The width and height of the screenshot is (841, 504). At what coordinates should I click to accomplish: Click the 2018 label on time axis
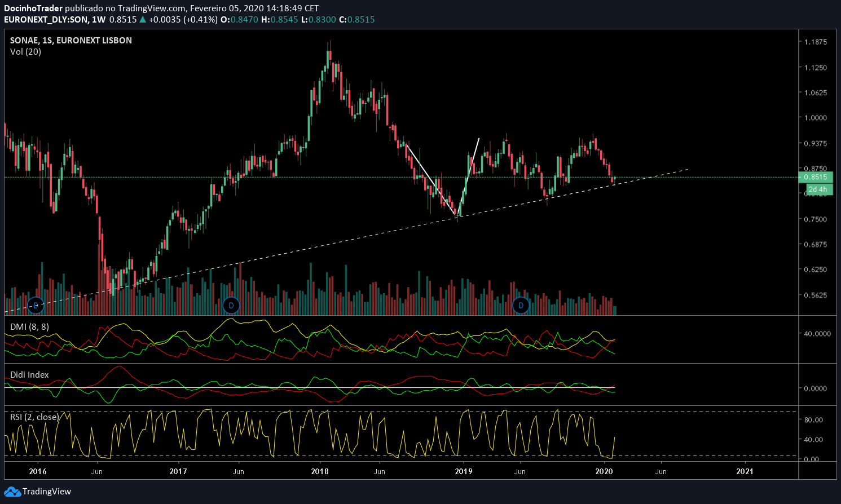pyautogui.click(x=320, y=471)
